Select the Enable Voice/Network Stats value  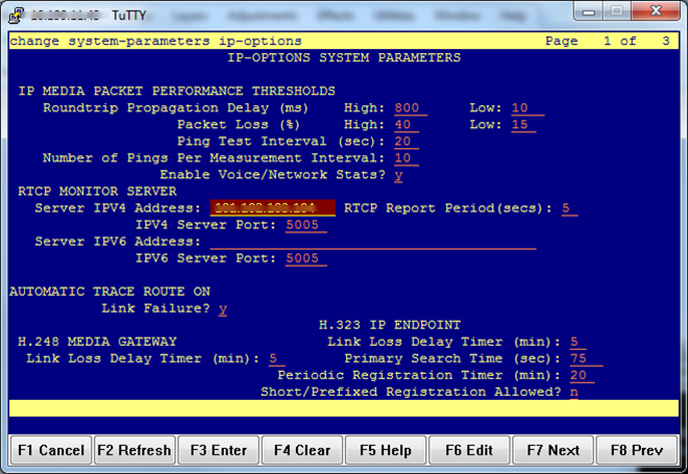pos(398,174)
